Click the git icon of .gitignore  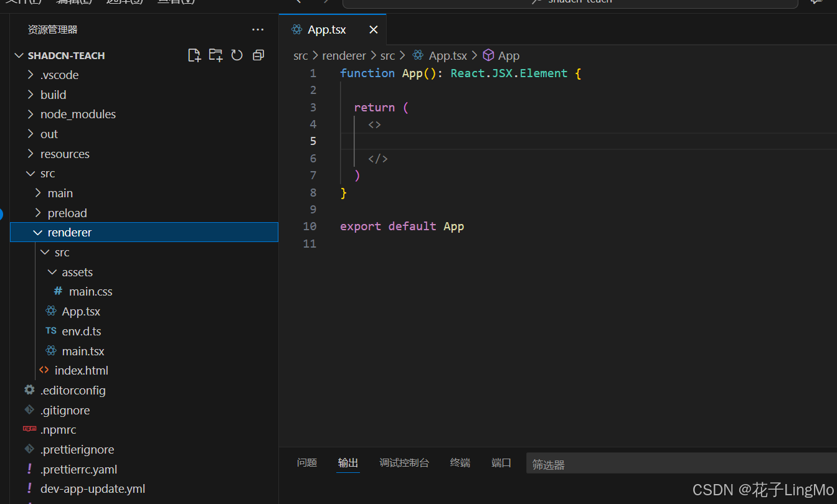(29, 410)
